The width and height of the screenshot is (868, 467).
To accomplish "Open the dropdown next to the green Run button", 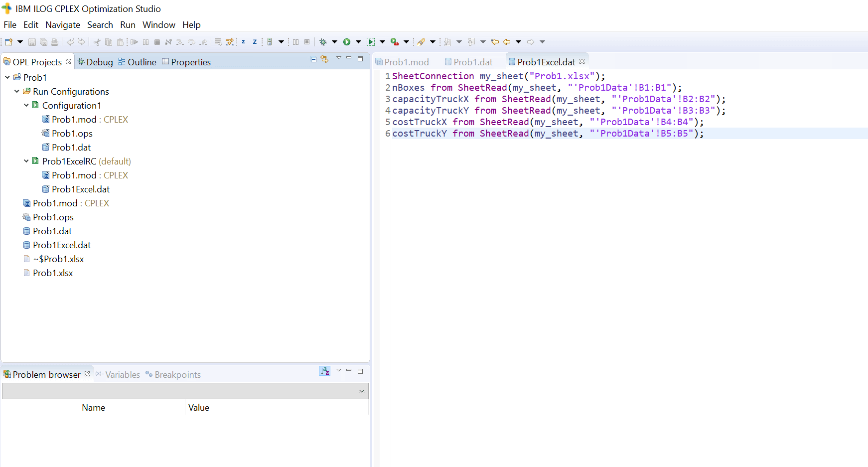I will pos(358,42).
